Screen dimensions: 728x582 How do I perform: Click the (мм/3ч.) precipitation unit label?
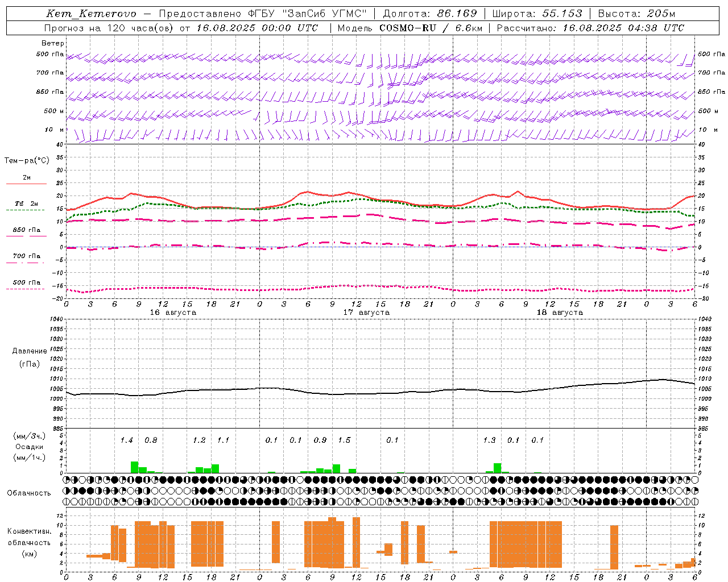click(30, 436)
